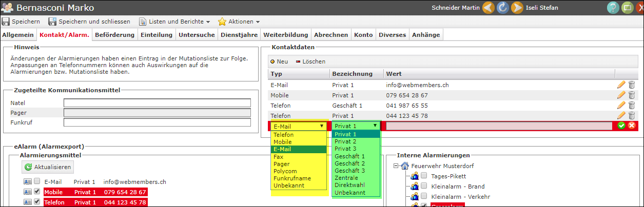Edit the 044 123 45 78 Telefon row
The height and width of the screenshot is (207, 644).
(621, 115)
